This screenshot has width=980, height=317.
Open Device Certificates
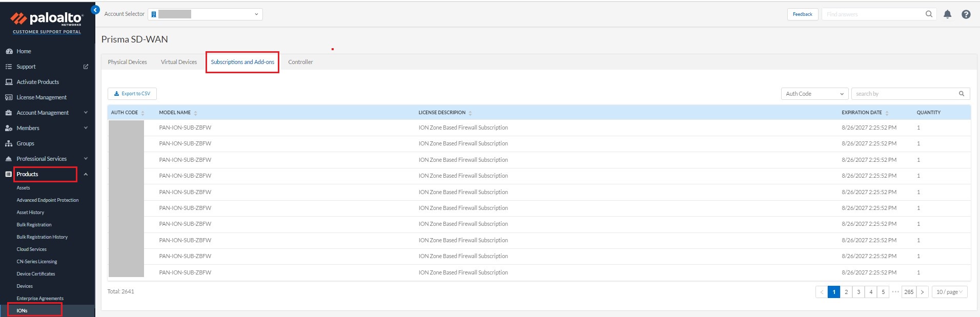point(36,274)
